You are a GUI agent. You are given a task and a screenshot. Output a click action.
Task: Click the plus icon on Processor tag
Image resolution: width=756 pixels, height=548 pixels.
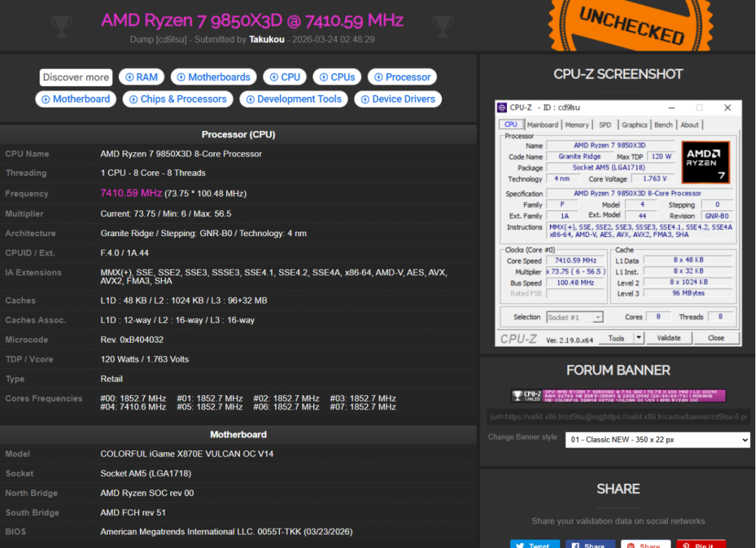379,77
